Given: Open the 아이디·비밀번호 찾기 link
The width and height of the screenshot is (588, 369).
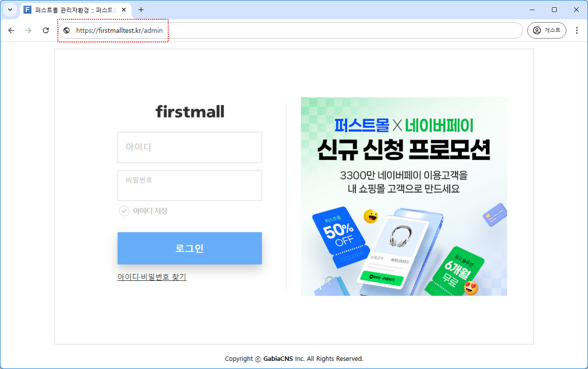Looking at the screenshot, I should coord(152,277).
